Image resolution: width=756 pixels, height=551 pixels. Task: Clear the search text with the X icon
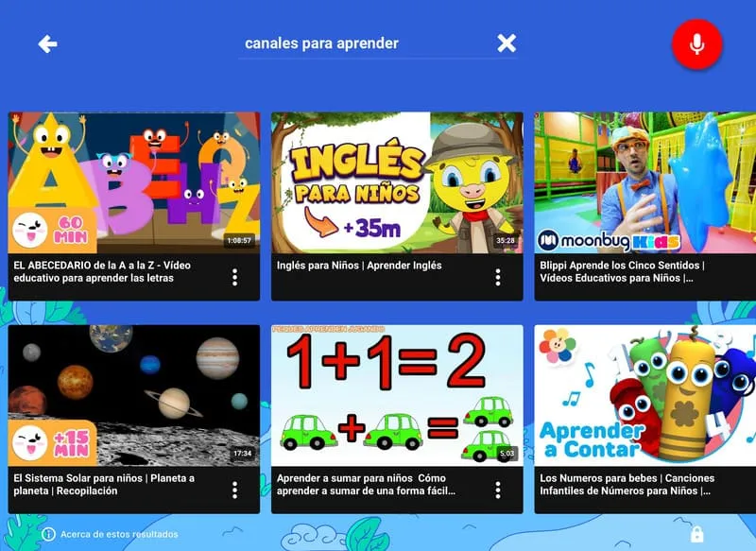coord(507,43)
